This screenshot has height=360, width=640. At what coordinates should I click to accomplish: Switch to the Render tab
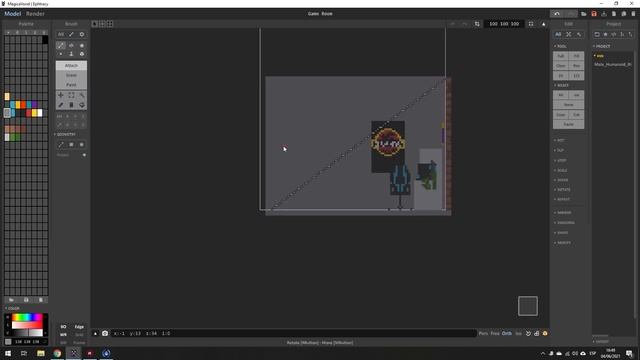pos(35,13)
